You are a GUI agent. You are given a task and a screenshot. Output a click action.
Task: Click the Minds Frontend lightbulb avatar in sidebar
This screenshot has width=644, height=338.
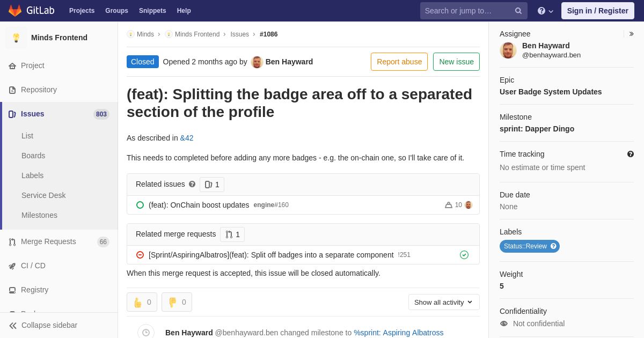tap(16, 38)
